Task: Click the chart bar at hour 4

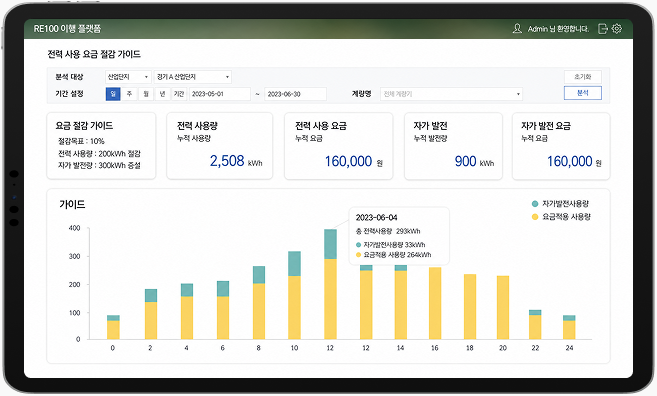Action: pos(187,311)
